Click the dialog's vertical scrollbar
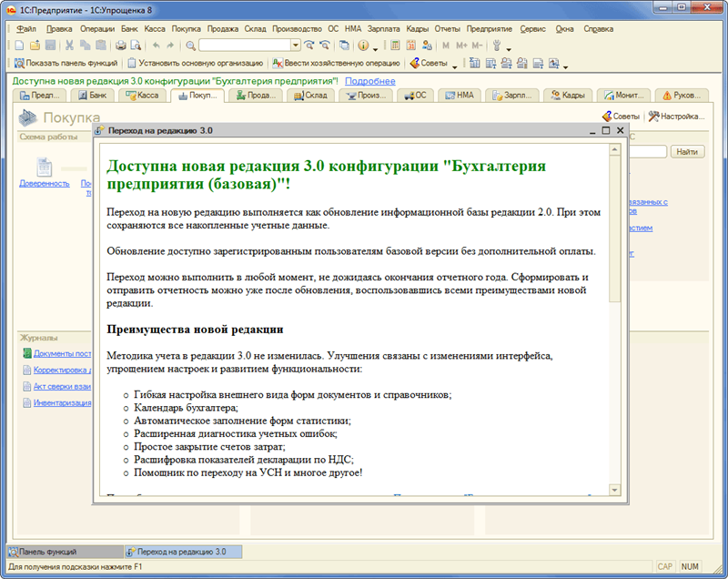728x579 pixels. pos(616,228)
